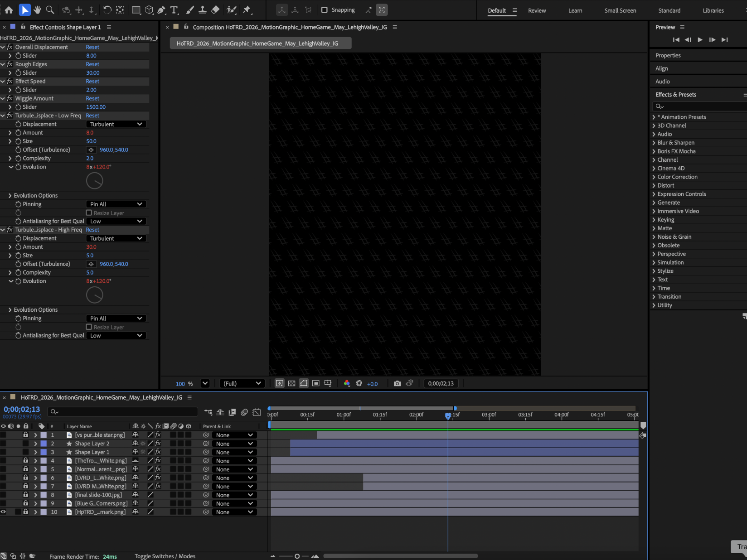Toggle effects switch on Shape Layer 1 row
Viewport: 747px width, 560px height.
pyautogui.click(x=158, y=452)
